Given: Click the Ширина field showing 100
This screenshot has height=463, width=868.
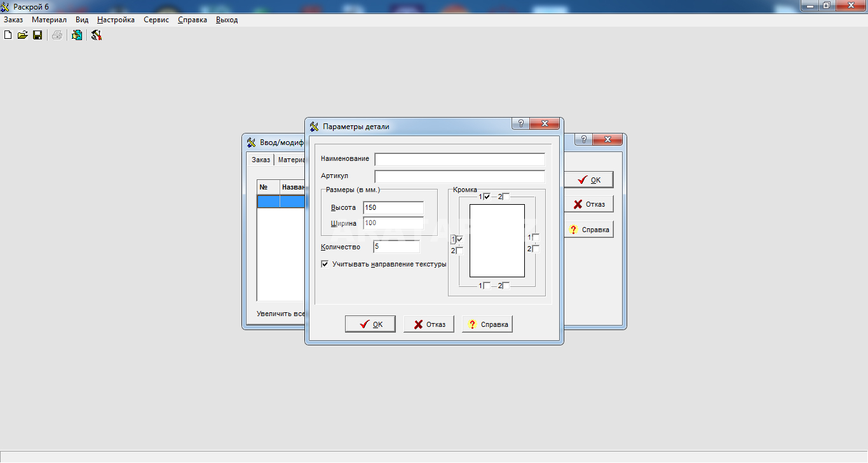Looking at the screenshot, I should click(x=393, y=223).
